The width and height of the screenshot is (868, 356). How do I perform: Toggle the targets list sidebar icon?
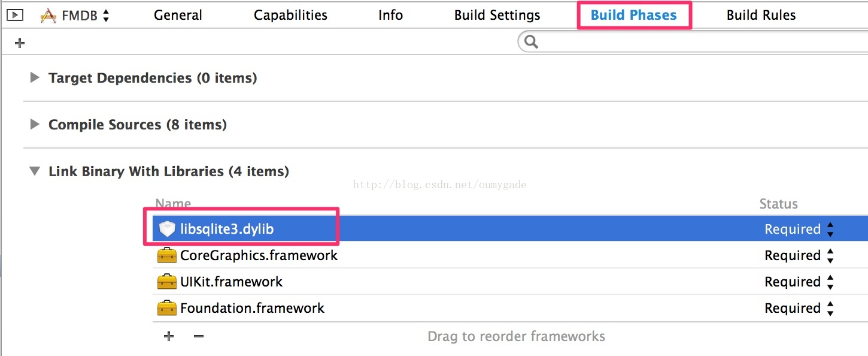pos(15,15)
